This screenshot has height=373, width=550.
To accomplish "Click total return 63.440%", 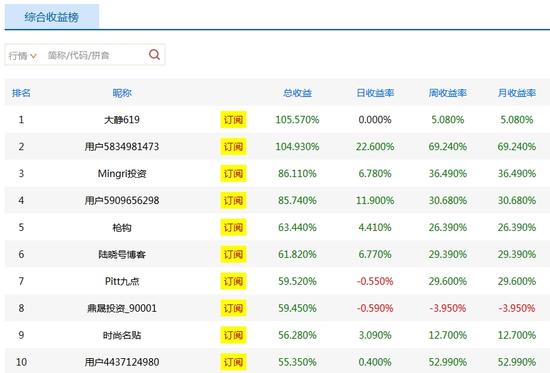I will coord(297,227).
